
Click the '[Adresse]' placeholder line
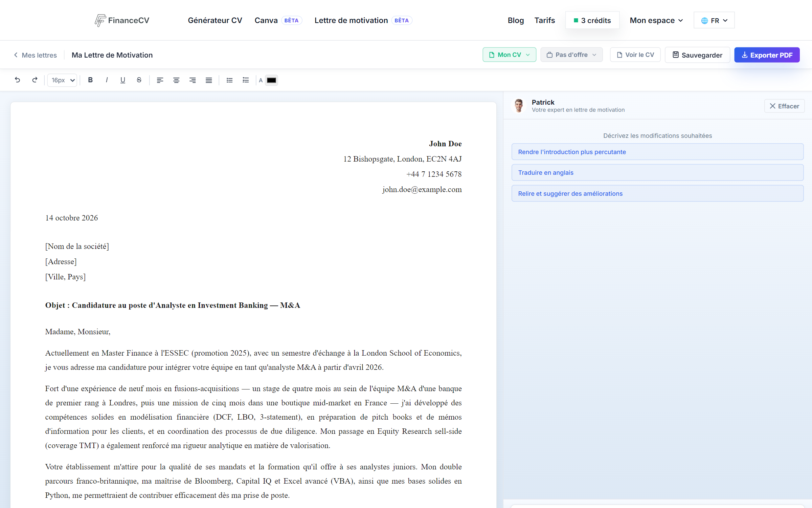[61, 262]
